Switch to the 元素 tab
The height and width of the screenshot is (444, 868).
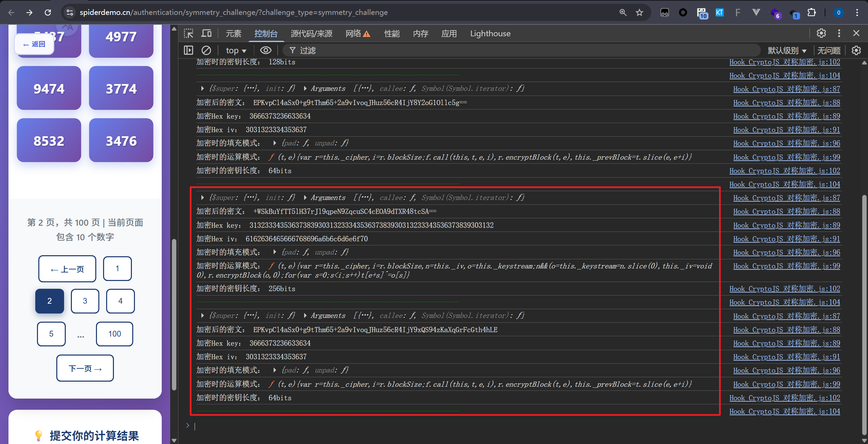click(234, 34)
